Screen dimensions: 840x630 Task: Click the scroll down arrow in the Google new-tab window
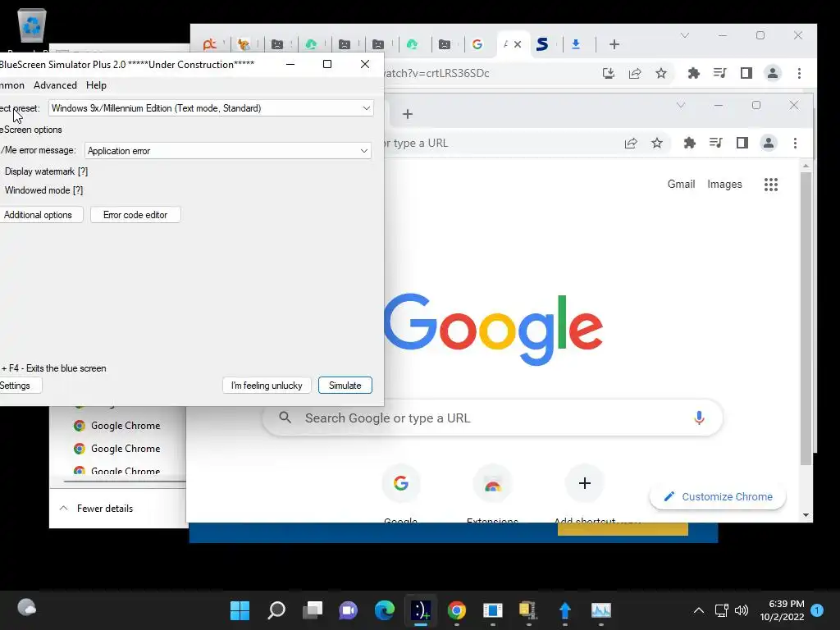coord(806,515)
